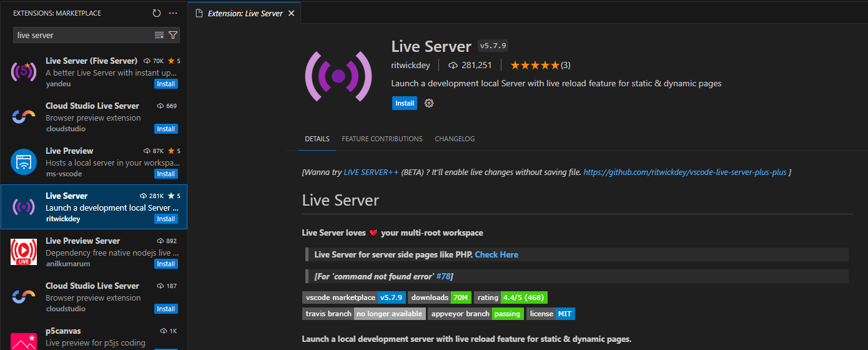Viewport: 868px width, 350px height.
Task: Open issue #78 link
Action: coord(443,276)
